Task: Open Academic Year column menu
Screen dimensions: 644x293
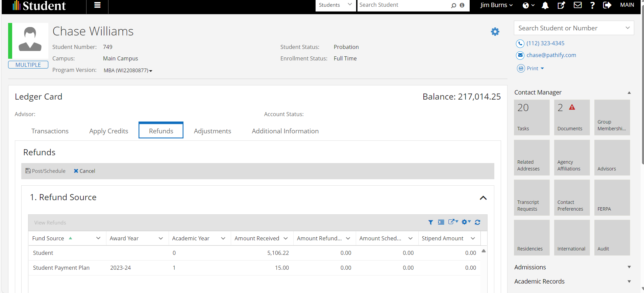Action: coord(223,238)
